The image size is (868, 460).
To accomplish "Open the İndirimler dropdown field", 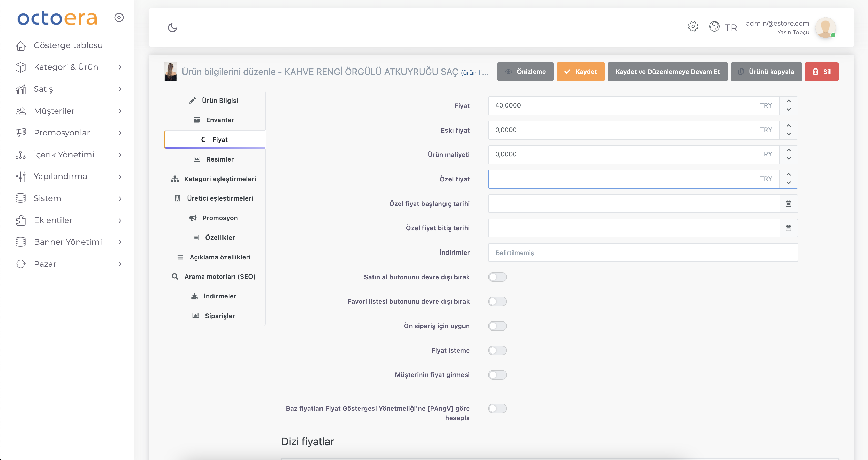I will pos(642,253).
